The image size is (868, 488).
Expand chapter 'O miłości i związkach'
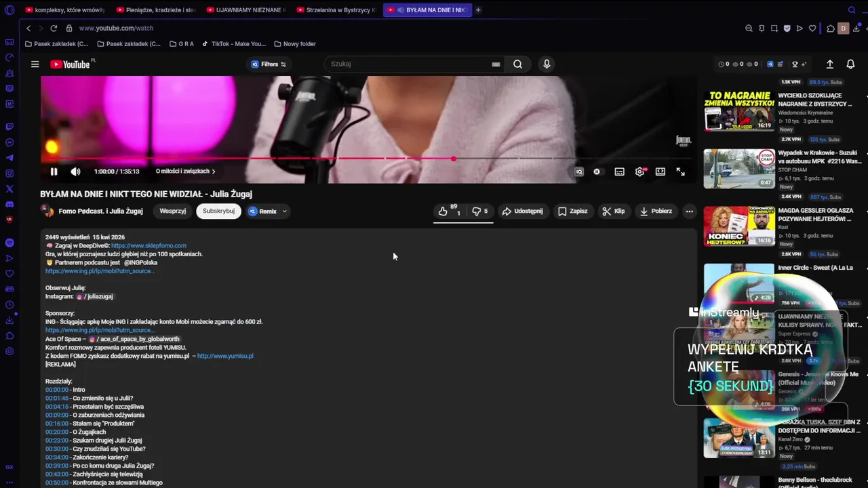pyautogui.click(x=185, y=171)
